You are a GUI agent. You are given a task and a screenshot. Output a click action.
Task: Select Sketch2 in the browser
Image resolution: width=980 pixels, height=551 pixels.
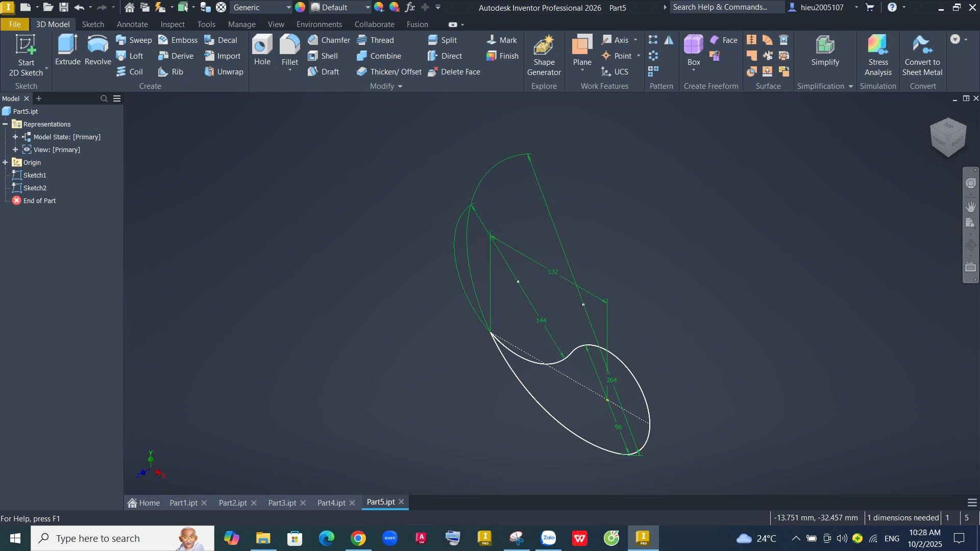[x=35, y=188]
